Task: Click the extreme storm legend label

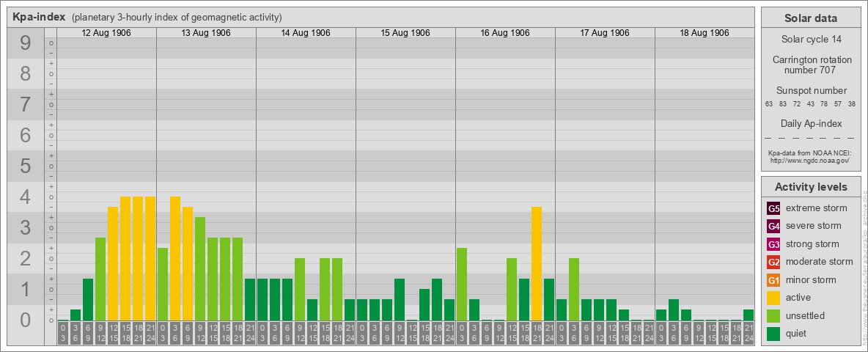Action: click(x=817, y=208)
